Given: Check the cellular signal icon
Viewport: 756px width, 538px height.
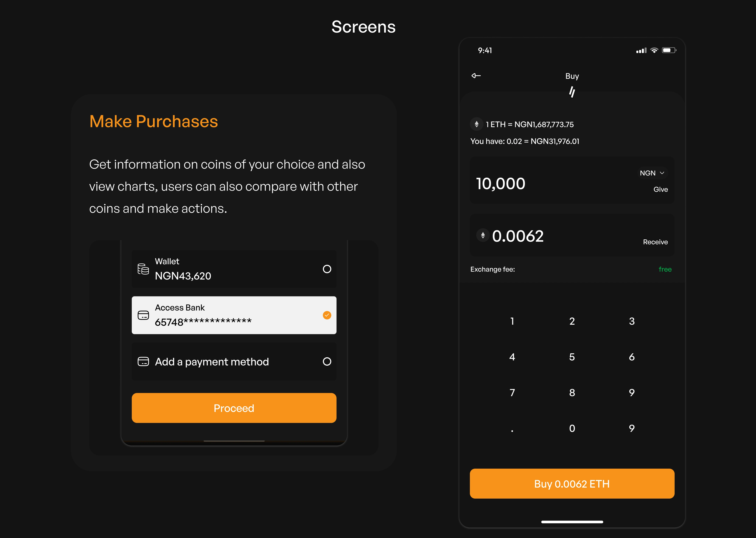Looking at the screenshot, I should [642, 50].
